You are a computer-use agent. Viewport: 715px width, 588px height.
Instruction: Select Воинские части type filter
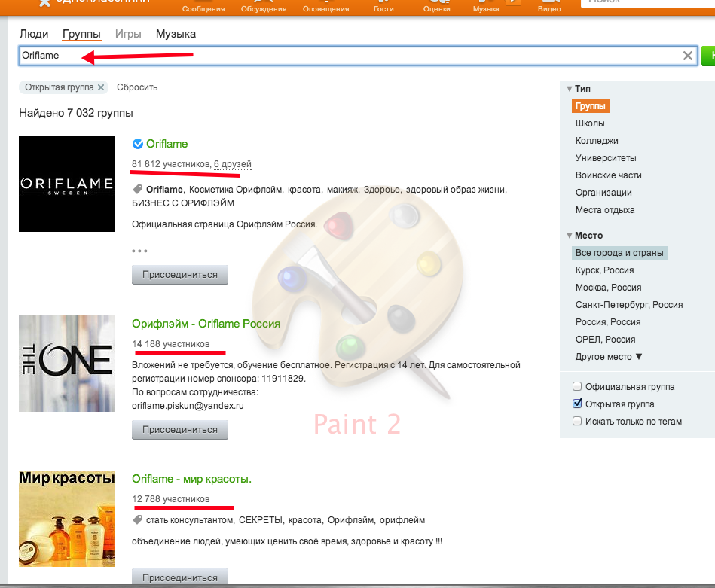click(x=608, y=175)
